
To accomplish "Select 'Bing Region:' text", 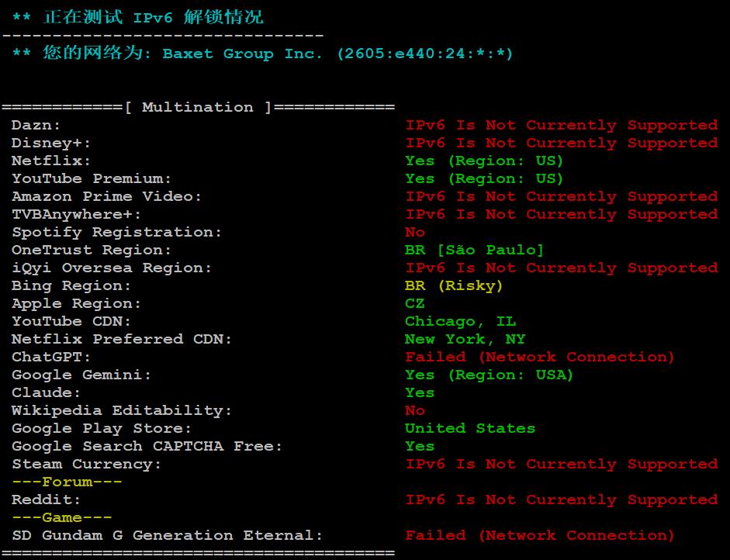I will tap(71, 286).
